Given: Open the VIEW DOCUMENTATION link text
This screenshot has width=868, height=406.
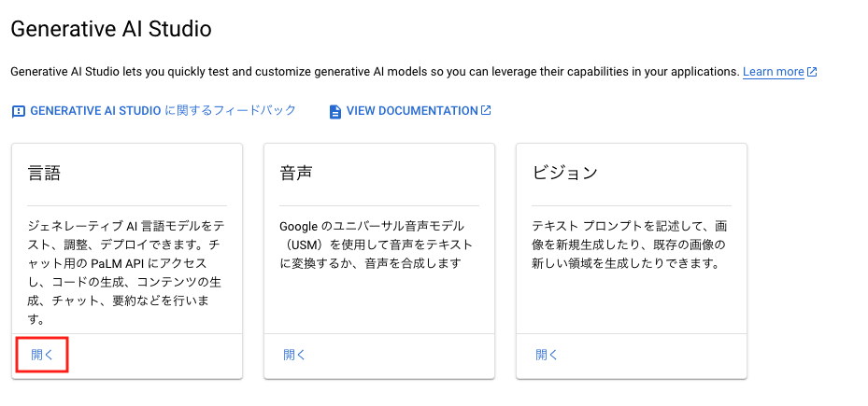Looking at the screenshot, I should coord(412,111).
